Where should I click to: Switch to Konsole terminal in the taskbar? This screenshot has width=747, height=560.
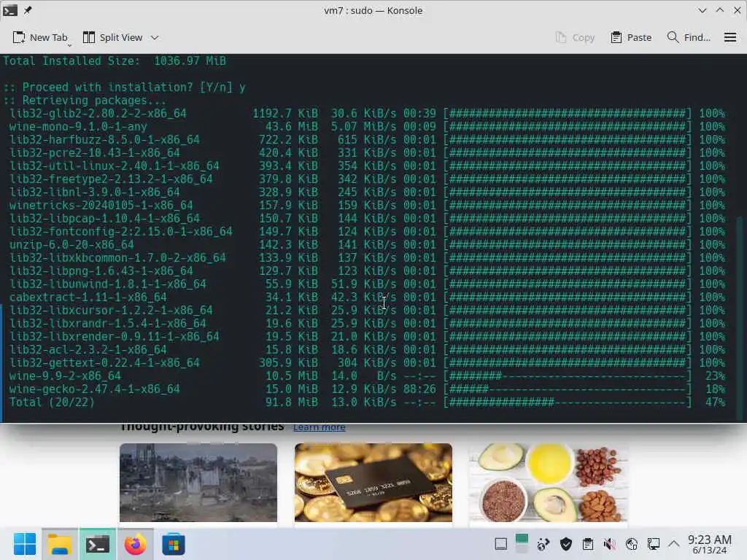pyautogui.click(x=97, y=544)
